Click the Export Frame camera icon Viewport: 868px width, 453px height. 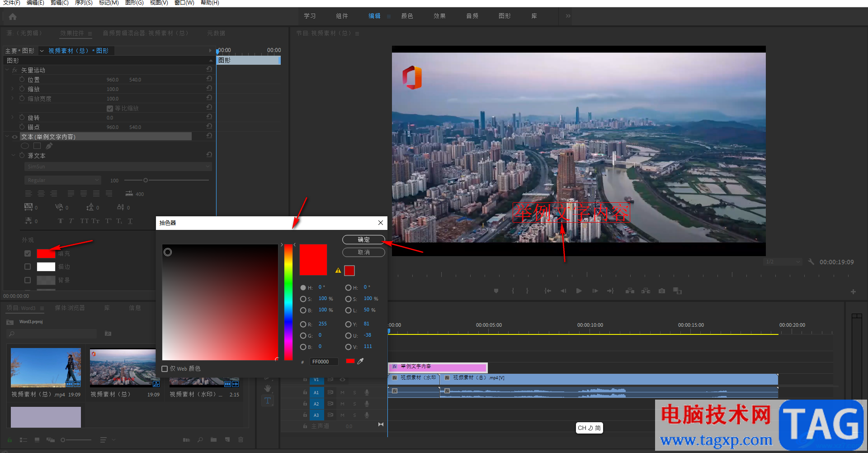(x=662, y=291)
